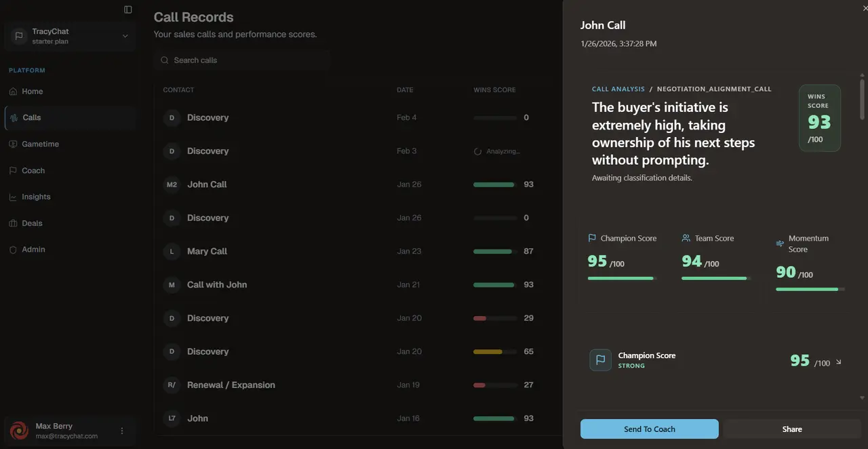Image resolution: width=868 pixels, height=449 pixels.
Task: Click the Calls waveform icon
Action: [x=13, y=117]
